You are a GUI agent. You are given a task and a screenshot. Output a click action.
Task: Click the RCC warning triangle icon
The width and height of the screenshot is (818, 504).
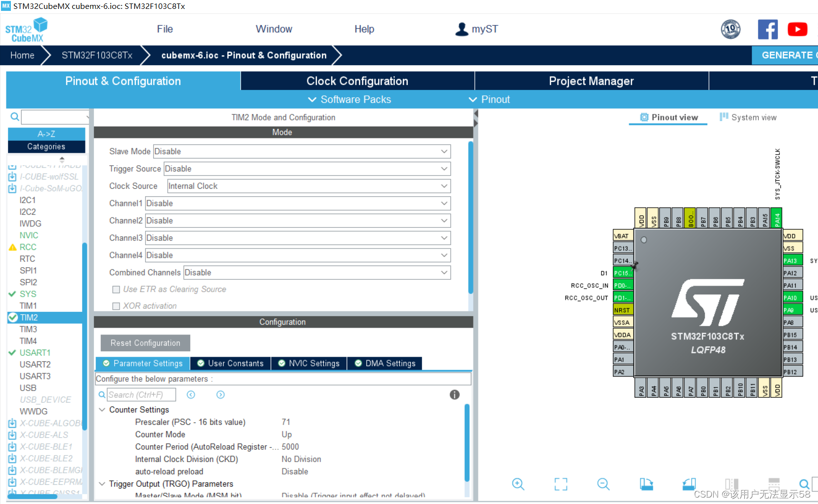tap(13, 247)
